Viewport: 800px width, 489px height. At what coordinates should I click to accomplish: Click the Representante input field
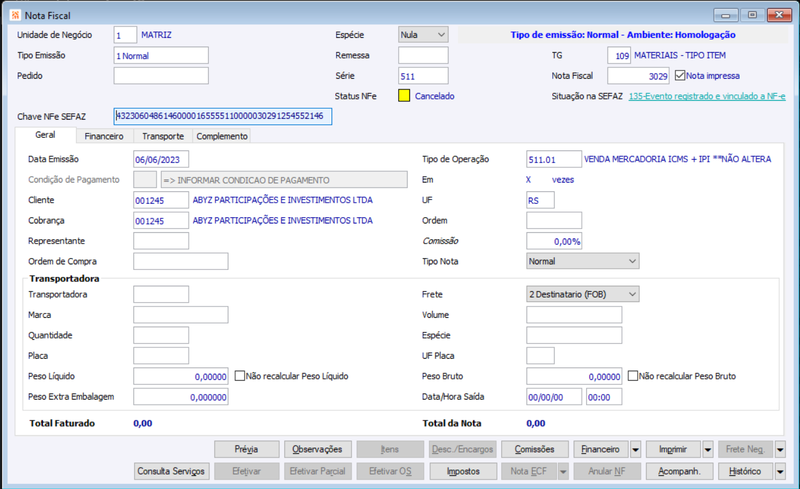tap(161, 241)
